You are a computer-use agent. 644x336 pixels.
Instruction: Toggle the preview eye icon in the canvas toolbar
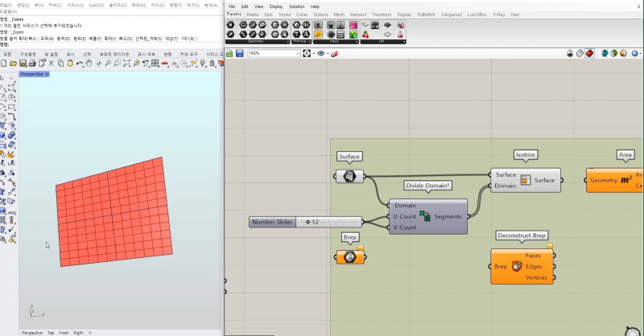click(x=320, y=53)
